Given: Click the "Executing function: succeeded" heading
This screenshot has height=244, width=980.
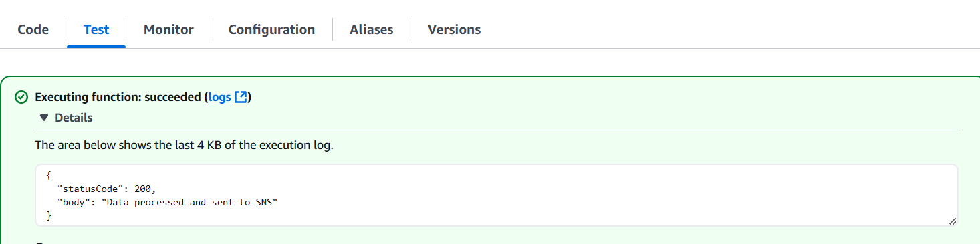Looking at the screenshot, I should click(x=118, y=98).
